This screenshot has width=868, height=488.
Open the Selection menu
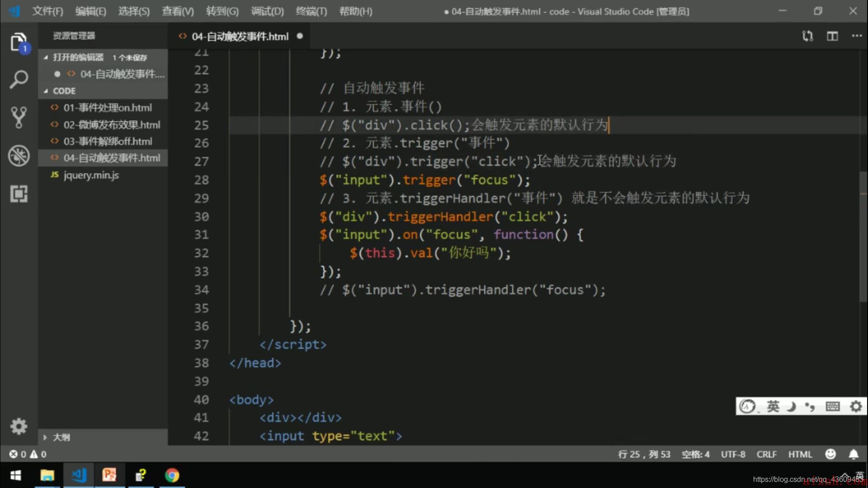134,11
